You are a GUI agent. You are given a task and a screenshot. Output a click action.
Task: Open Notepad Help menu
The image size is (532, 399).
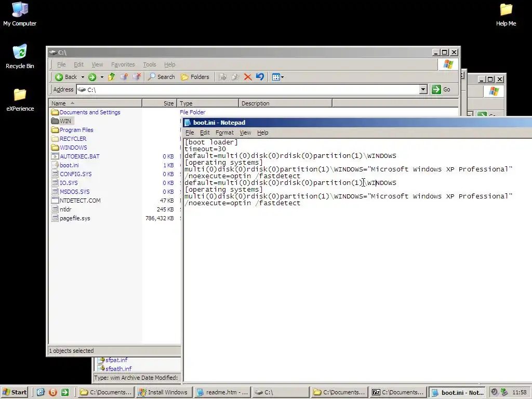[x=262, y=132]
